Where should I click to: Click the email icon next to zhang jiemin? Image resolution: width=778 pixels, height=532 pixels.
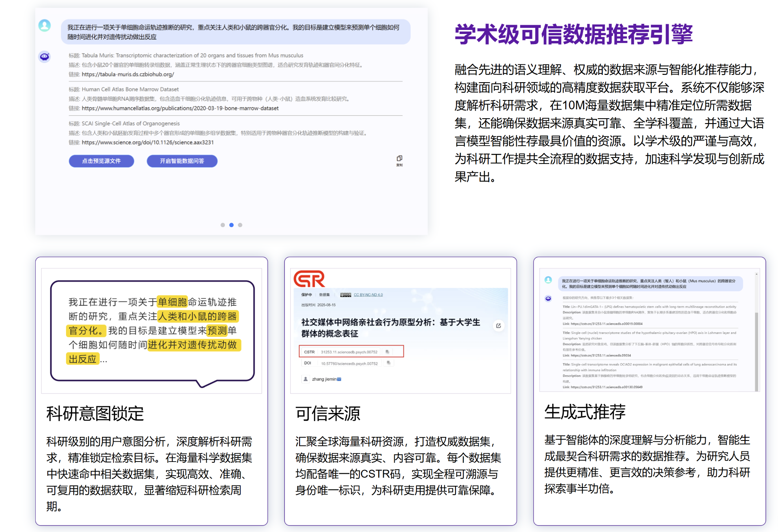click(339, 379)
